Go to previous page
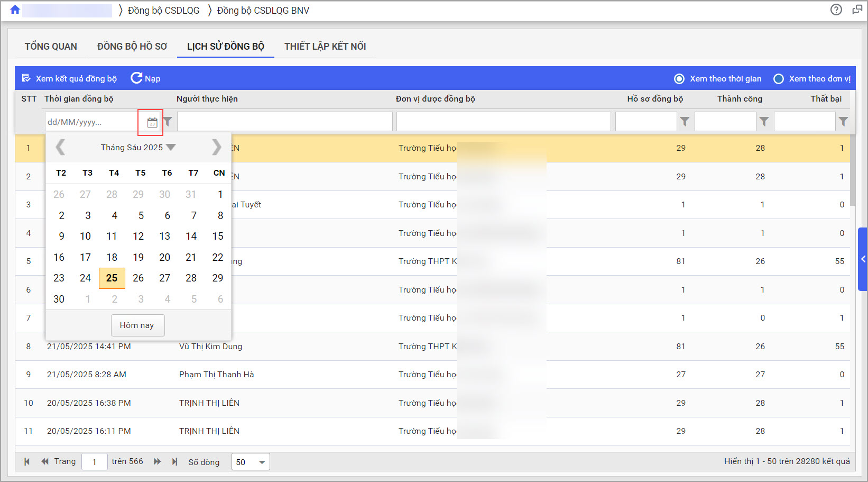868x482 pixels. (45, 461)
